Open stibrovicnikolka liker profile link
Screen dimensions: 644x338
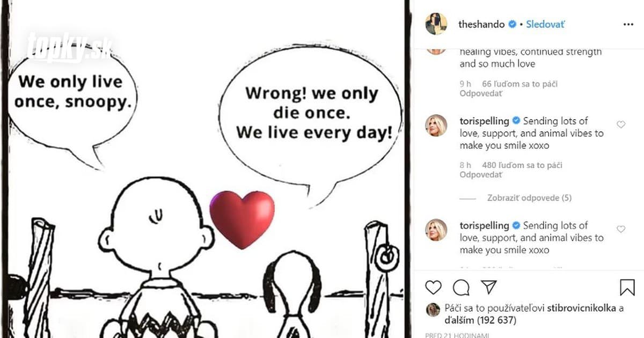click(x=580, y=308)
